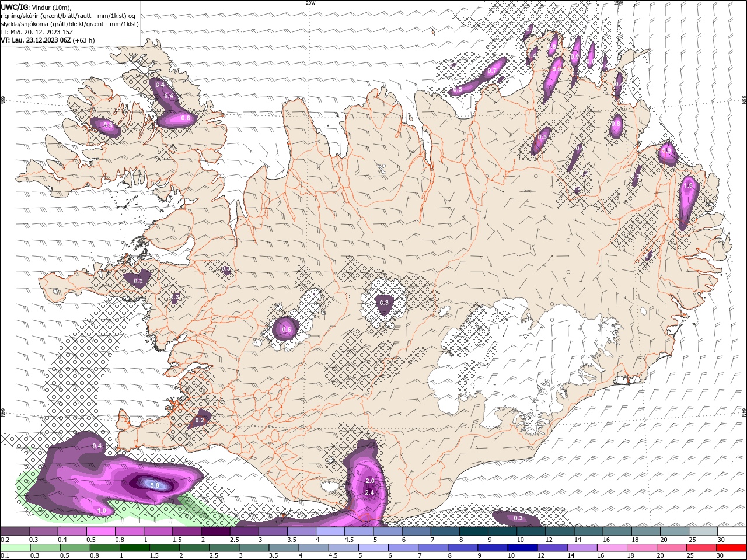Pick the lightest green 0.1 rain legend swatch
Image resolution: width=747 pixels, height=560 pixels.
[x=15, y=547]
